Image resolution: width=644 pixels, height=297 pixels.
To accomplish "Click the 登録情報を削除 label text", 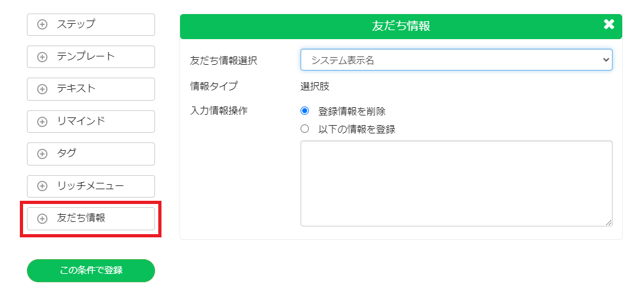I will pos(352,111).
